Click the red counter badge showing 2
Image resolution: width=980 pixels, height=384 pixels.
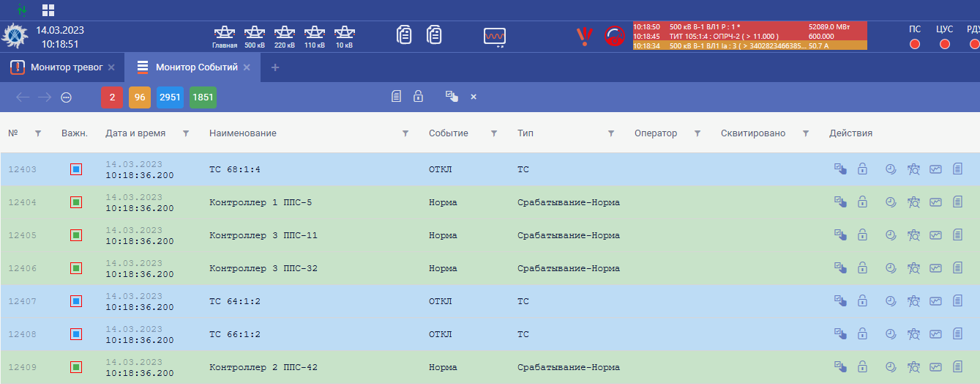[x=112, y=97]
